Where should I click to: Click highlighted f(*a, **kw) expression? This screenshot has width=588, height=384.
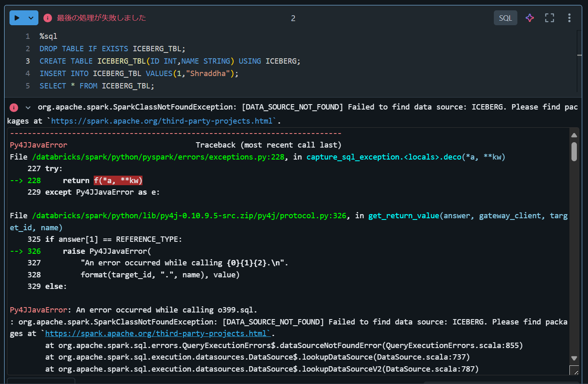click(118, 181)
